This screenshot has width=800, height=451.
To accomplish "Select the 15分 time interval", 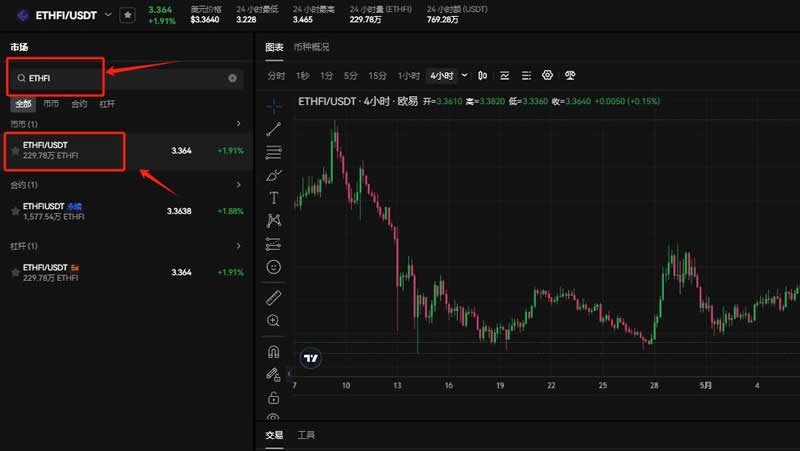I will tap(377, 76).
